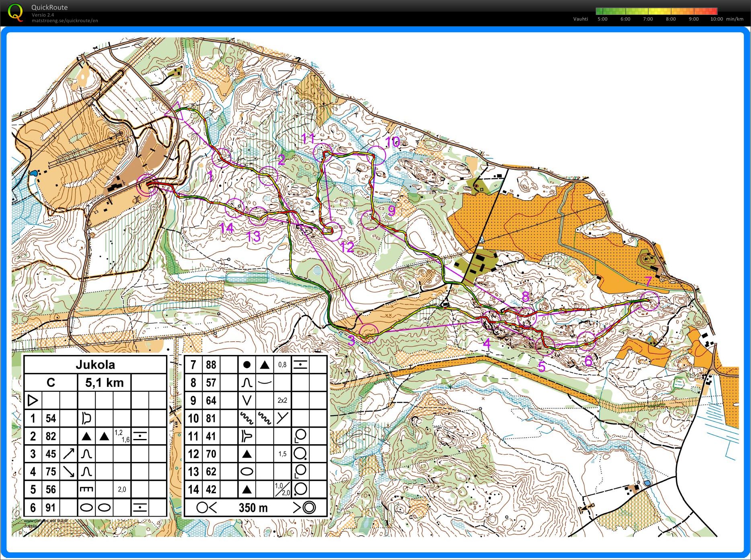Click the double-circle finish marker on the map
Screen dimensions: 751x560
click(148, 185)
